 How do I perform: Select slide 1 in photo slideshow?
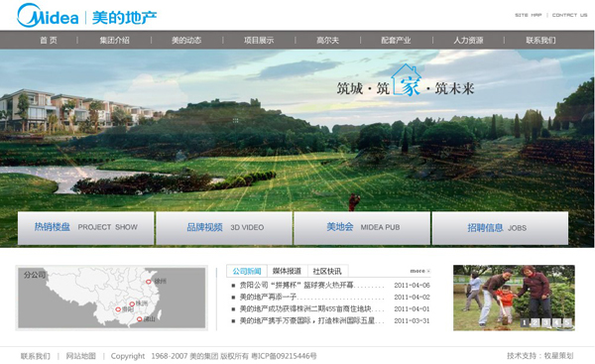[x=525, y=322]
